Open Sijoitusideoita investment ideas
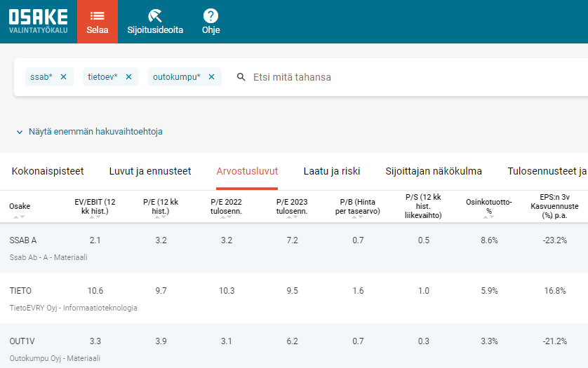Viewport: 588px width, 368px height. click(x=155, y=22)
